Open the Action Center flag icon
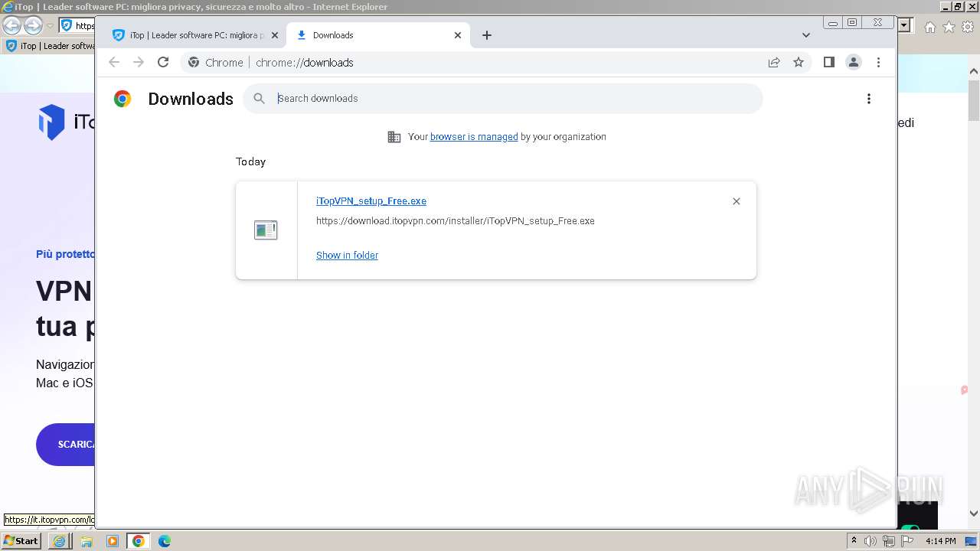Image resolution: width=980 pixels, height=551 pixels. pos(906,541)
